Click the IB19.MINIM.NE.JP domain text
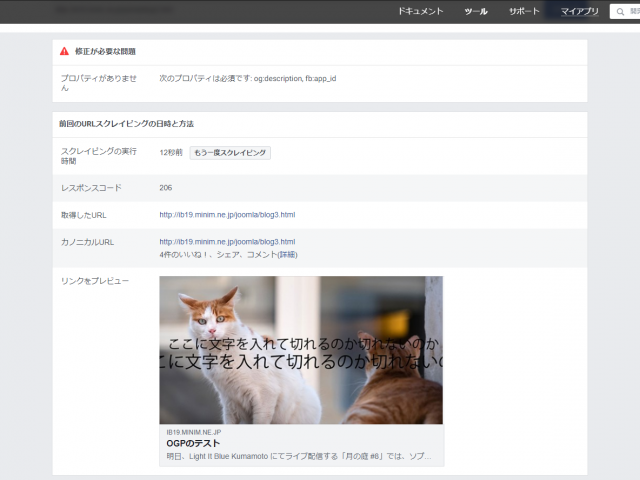Screen dimensions: 640x480 click(194, 432)
